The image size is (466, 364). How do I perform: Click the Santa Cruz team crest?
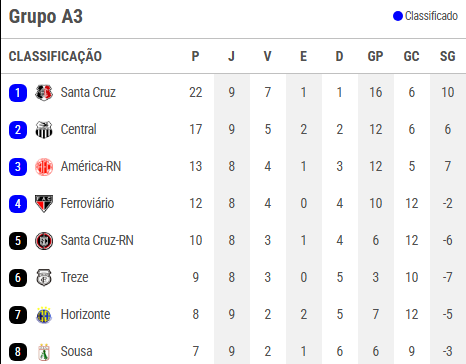coord(44,93)
